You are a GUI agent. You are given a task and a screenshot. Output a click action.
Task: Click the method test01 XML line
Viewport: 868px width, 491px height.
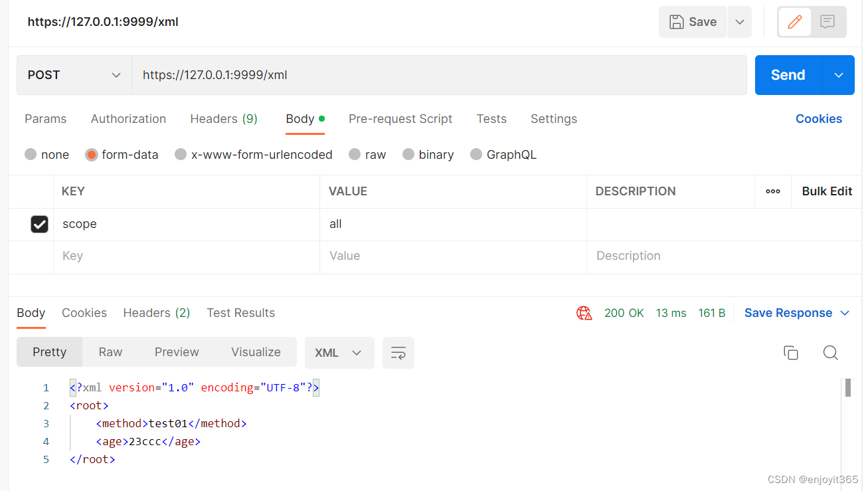point(171,423)
